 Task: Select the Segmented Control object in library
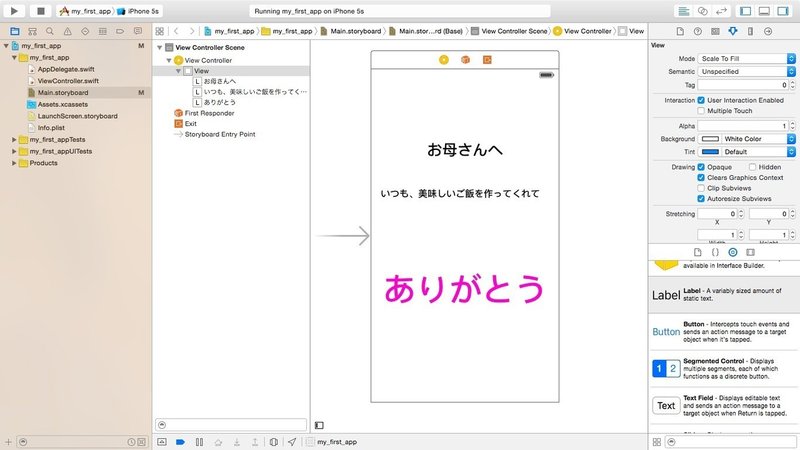(723, 368)
